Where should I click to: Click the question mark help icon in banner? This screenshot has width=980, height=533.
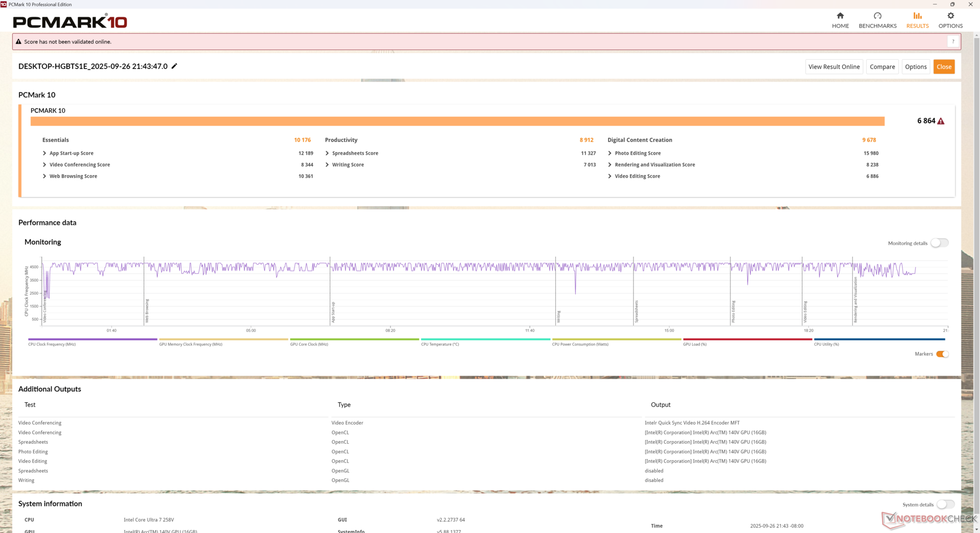click(952, 42)
